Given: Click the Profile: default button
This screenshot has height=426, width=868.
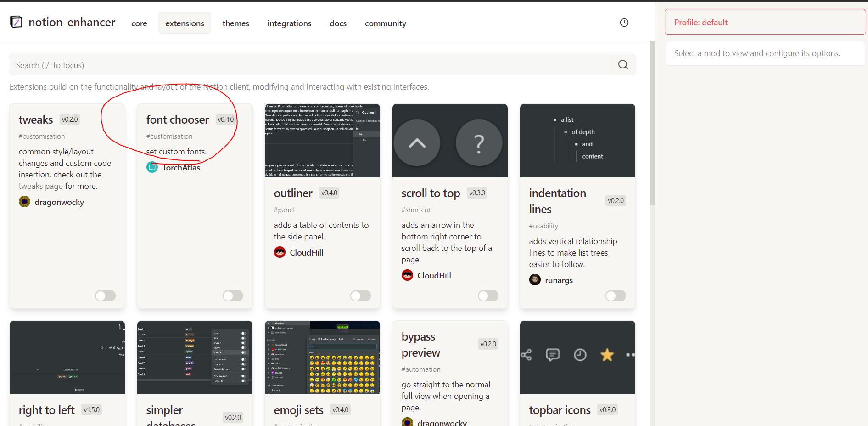Looking at the screenshot, I should (x=765, y=22).
